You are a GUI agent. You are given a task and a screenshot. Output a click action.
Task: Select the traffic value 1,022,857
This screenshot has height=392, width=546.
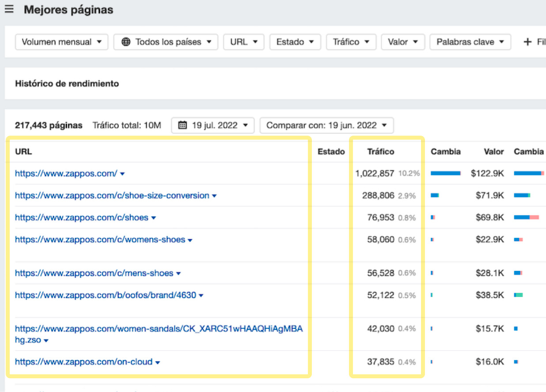tap(375, 174)
